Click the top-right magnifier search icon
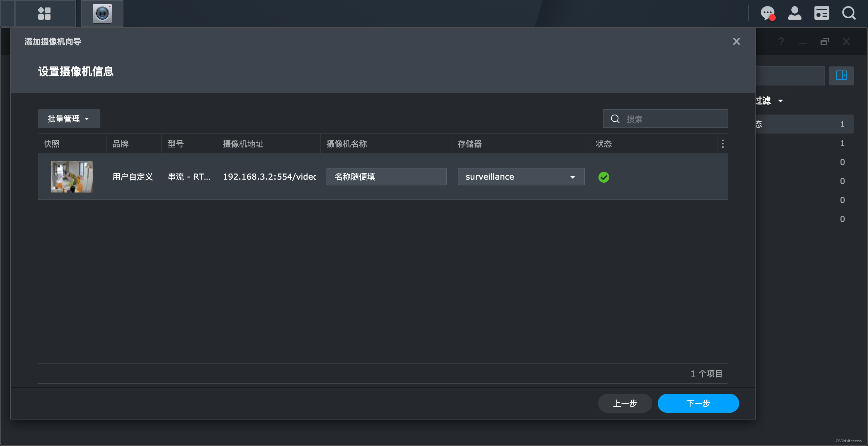Viewport: 868px width, 446px height. (x=849, y=14)
